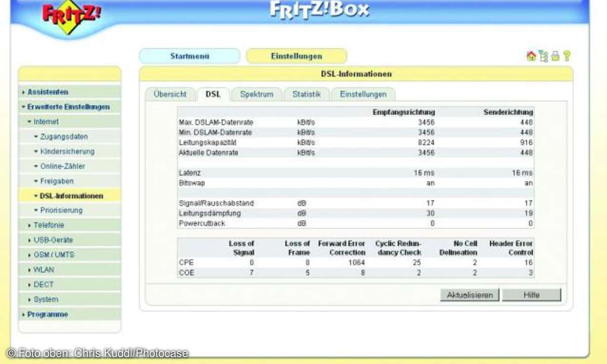Image resolution: width=607 pixels, height=364 pixels.
Task: Click the Hilfe button
Action: click(x=532, y=295)
